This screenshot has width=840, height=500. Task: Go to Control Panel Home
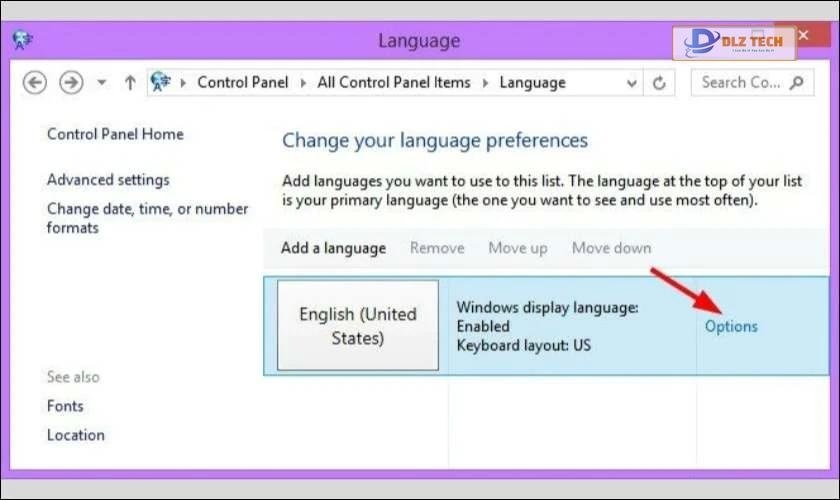click(x=115, y=134)
